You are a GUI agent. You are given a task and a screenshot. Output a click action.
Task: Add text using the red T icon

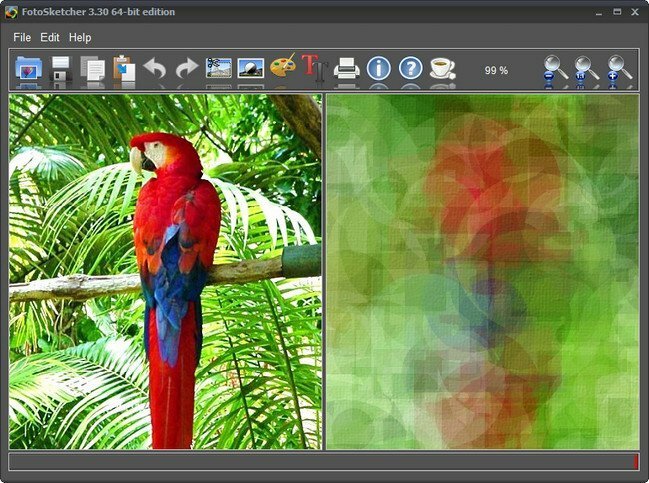tap(314, 69)
